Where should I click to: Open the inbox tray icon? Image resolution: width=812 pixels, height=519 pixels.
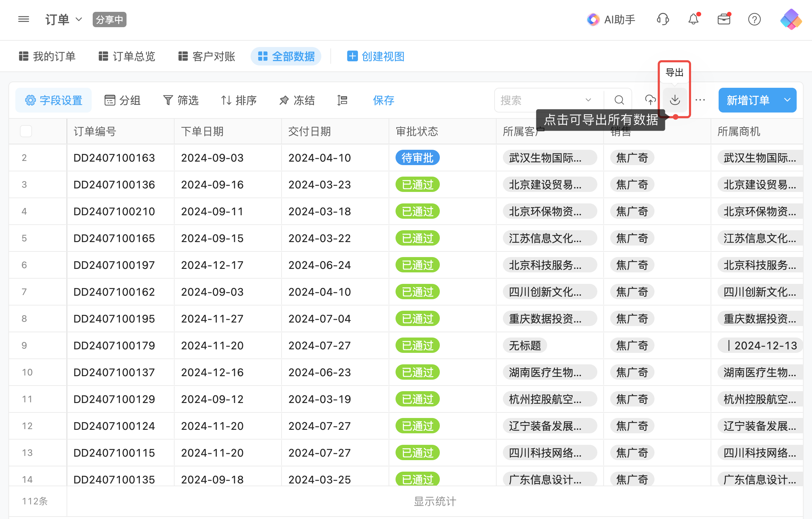point(724,19)
